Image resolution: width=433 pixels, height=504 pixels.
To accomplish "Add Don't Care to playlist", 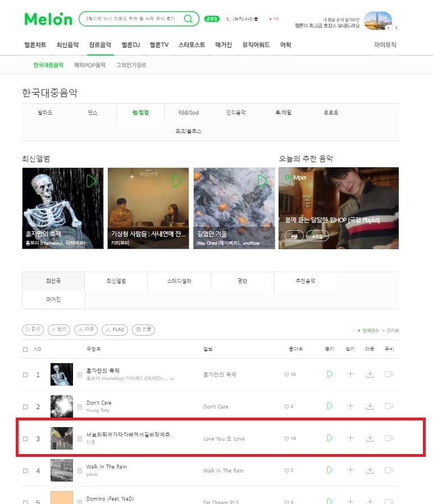I will pos(350,406).
